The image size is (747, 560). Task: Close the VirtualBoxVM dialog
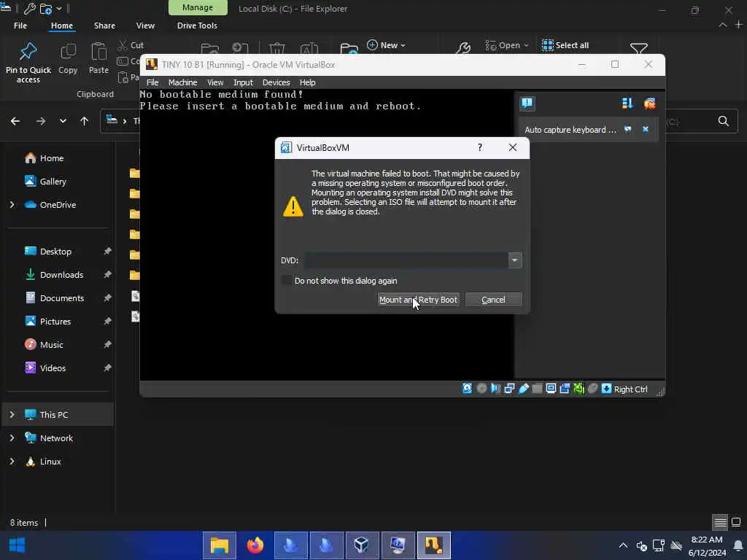(513, 147)
